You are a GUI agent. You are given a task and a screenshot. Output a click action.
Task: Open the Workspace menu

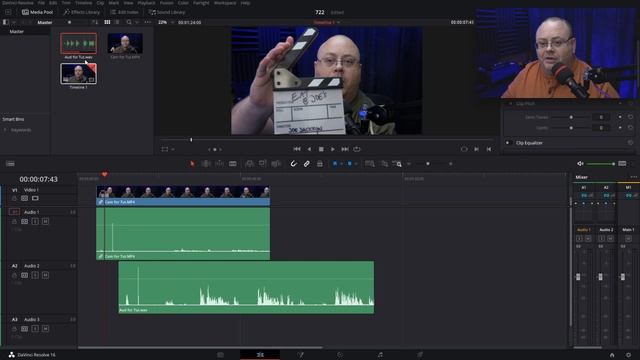pyautogui.click(x=225, y=3)
